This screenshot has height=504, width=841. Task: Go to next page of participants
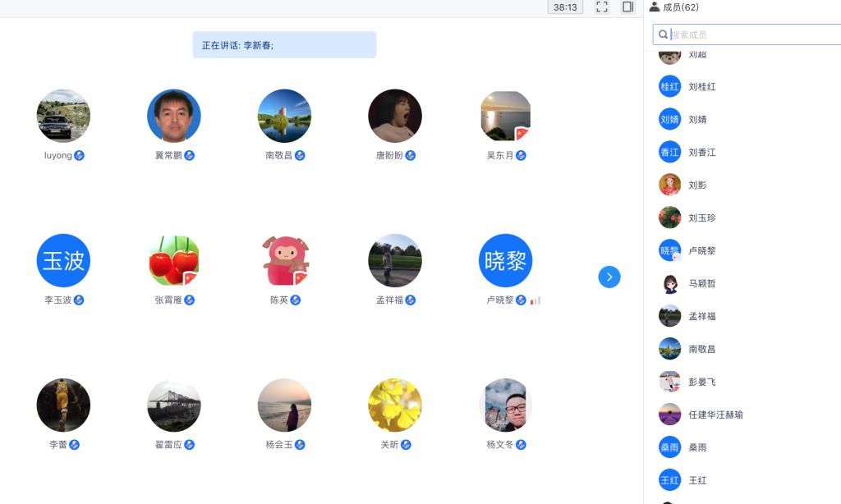(x=609, y=277)
